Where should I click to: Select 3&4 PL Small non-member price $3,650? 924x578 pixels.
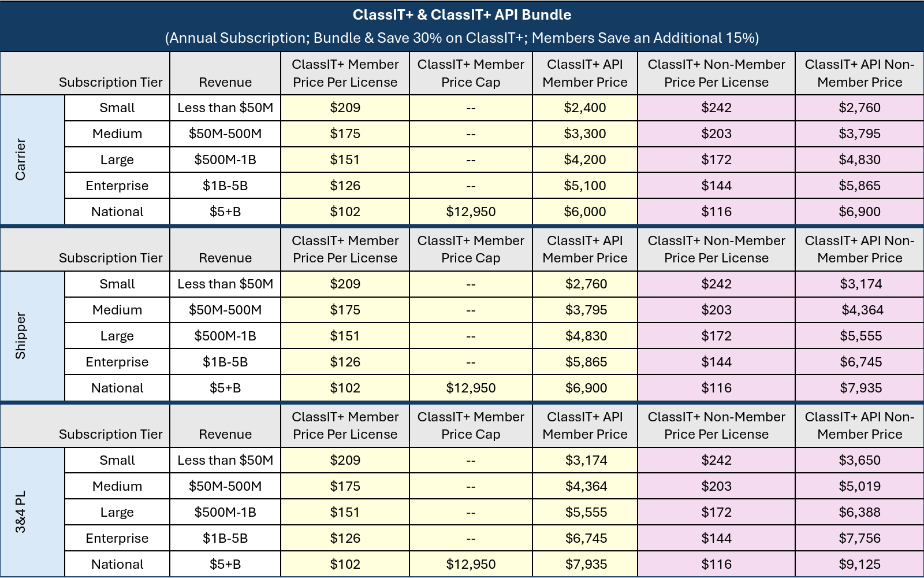pyautogui.click(x=859, y=460)
